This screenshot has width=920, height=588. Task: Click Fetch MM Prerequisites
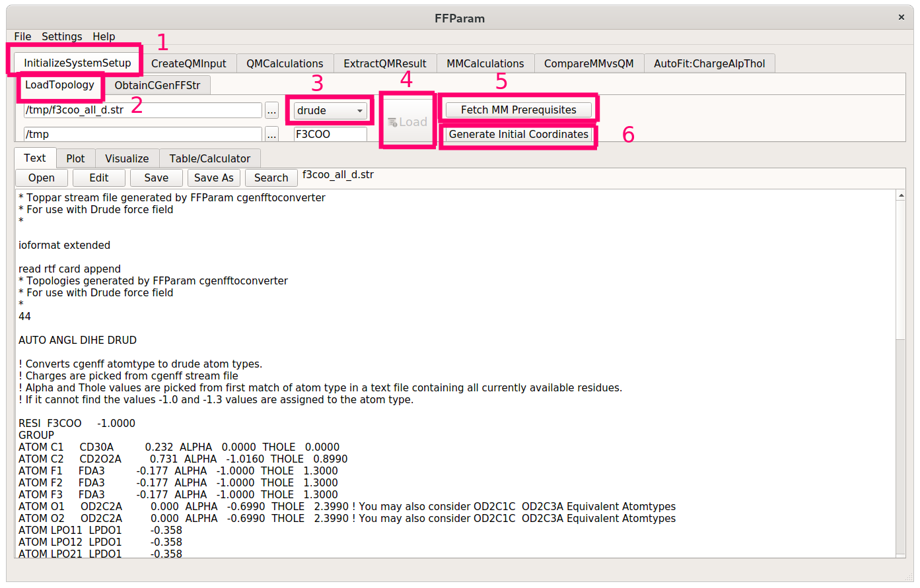pyautogui.click(x=518, y=110)
